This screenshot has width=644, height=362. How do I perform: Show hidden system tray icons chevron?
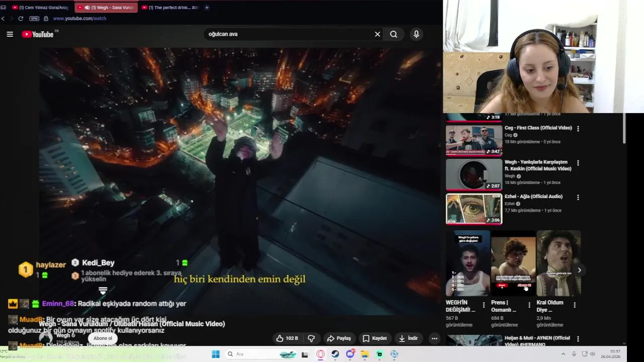pyautogui.click(x=563, y=354)
